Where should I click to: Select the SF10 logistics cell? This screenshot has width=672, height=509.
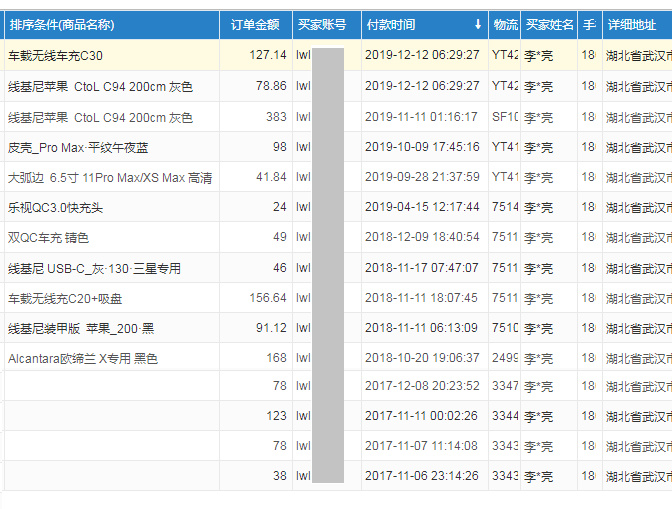(505, 117)
